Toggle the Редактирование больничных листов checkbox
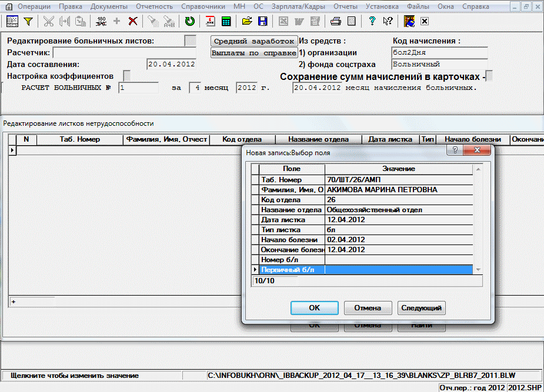The width and height of the screenshot is (544, 392). [190, 41]
